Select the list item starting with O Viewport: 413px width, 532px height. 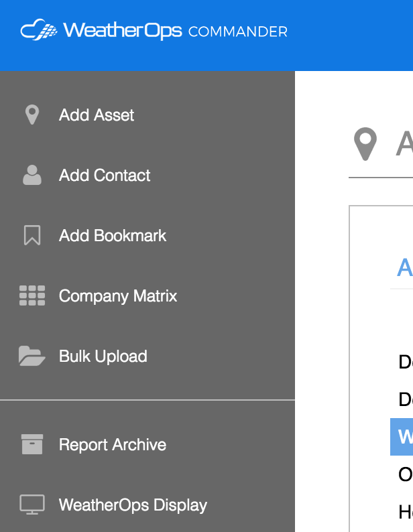(405, 474)
